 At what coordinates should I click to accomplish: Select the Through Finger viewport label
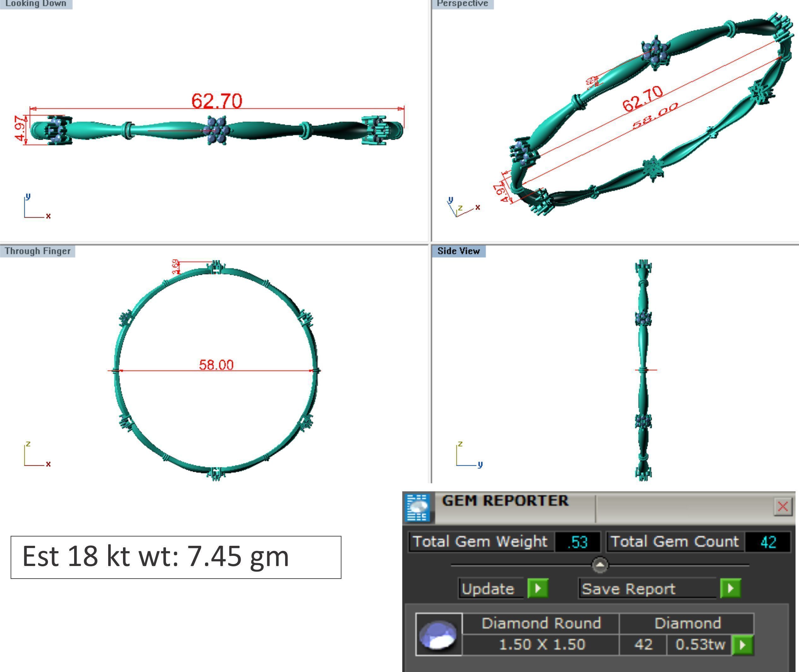[x=38, y=251]
